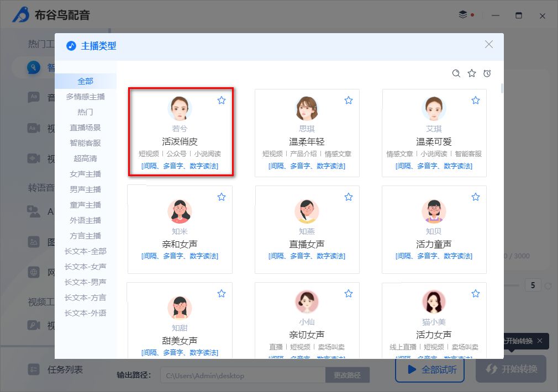Select the 活力童声 voice title
Screen dimensions: 558x392
pyautogui.click(x=434, y=244)
